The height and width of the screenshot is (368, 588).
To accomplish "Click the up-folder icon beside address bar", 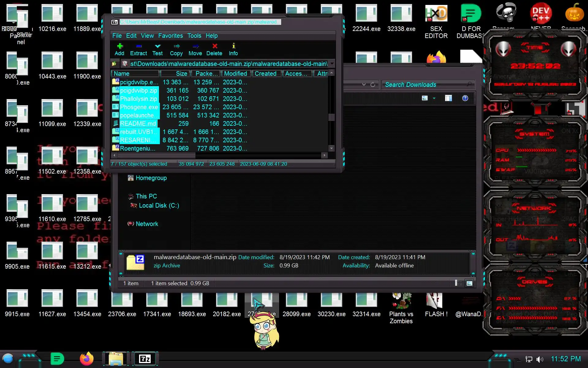I will click(114, 64).
